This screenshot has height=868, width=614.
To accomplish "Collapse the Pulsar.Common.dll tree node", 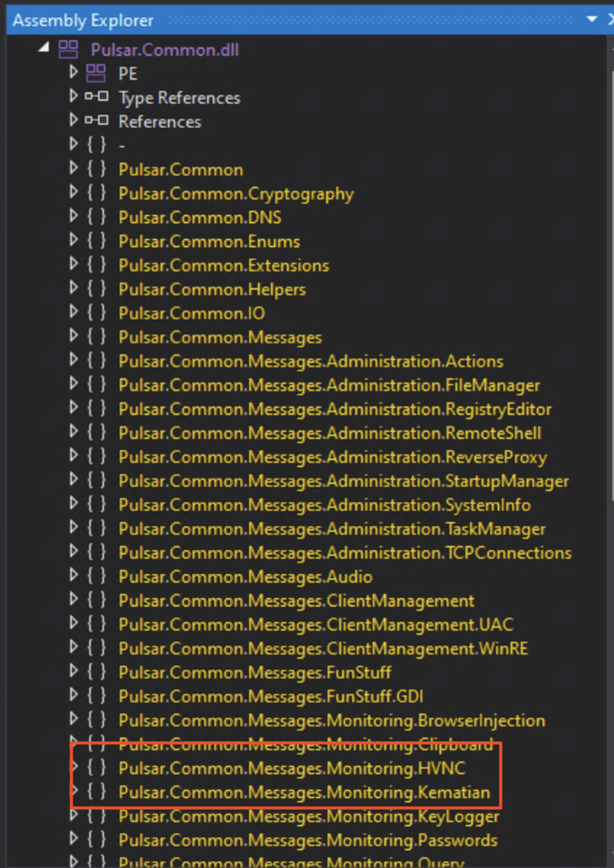I will point(43,47).
